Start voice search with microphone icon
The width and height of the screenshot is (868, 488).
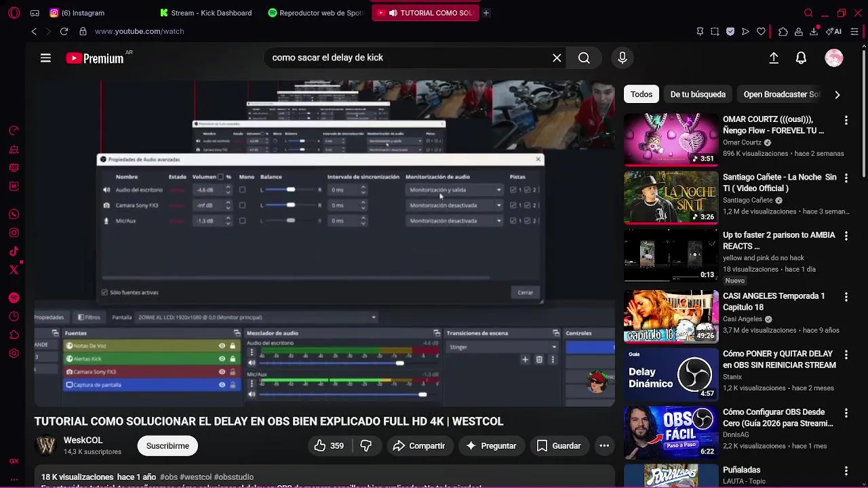tap(622, 58)
